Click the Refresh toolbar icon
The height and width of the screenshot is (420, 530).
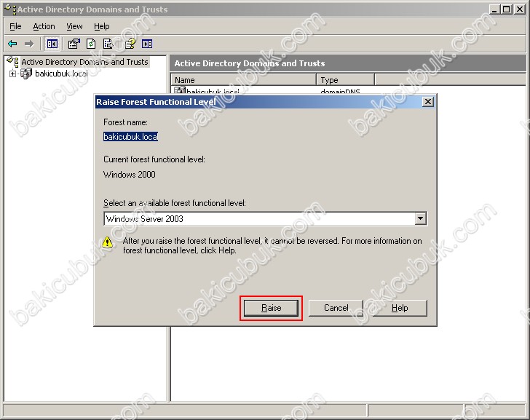pos(91,44)
